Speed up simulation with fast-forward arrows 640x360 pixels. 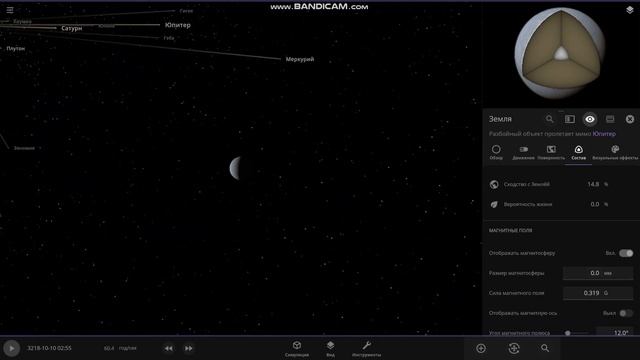[188, 348]
